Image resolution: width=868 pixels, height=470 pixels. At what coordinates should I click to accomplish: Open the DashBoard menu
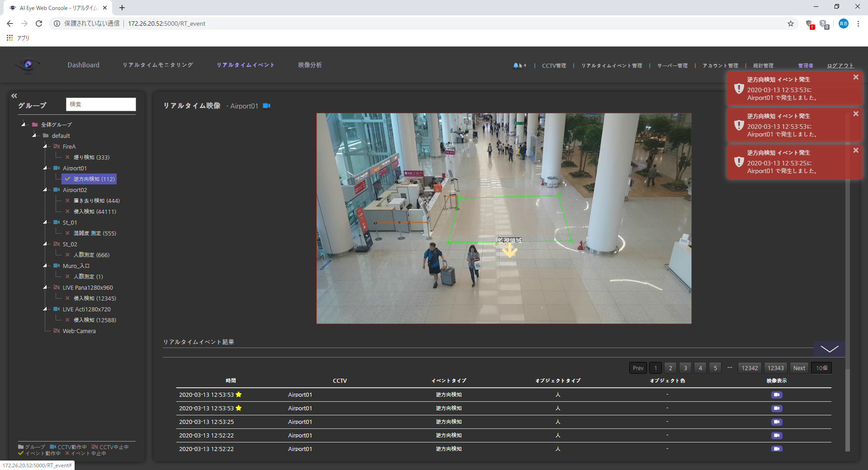(x=83, y=65)
